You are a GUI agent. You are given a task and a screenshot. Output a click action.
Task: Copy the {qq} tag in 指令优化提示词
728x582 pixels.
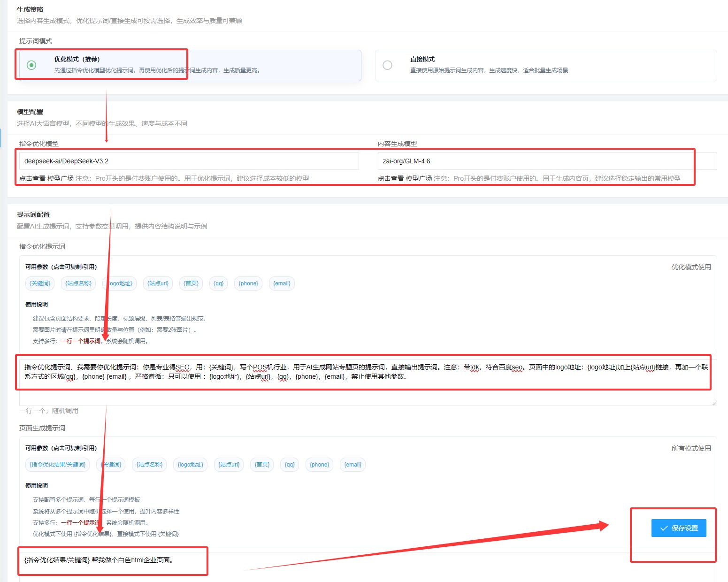(x=219, y=283)
